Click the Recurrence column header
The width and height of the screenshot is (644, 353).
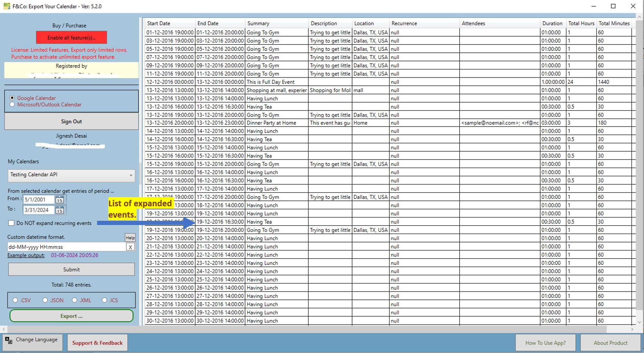404,23
